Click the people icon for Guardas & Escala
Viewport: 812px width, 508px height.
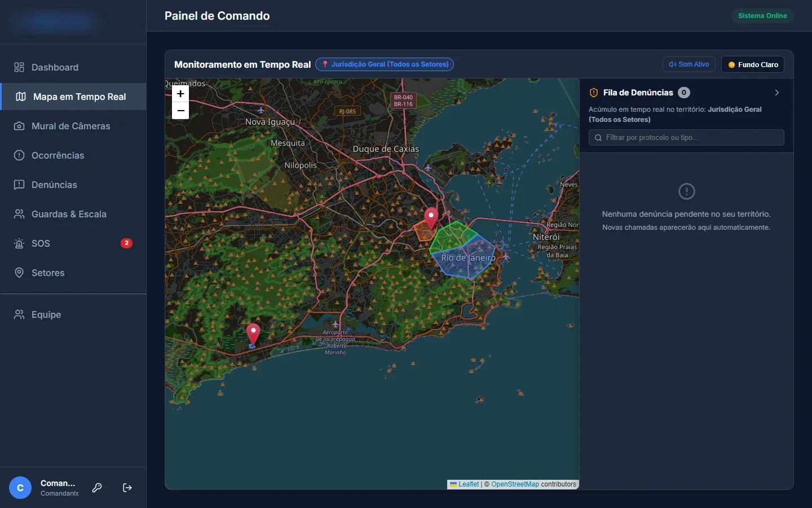19,214
